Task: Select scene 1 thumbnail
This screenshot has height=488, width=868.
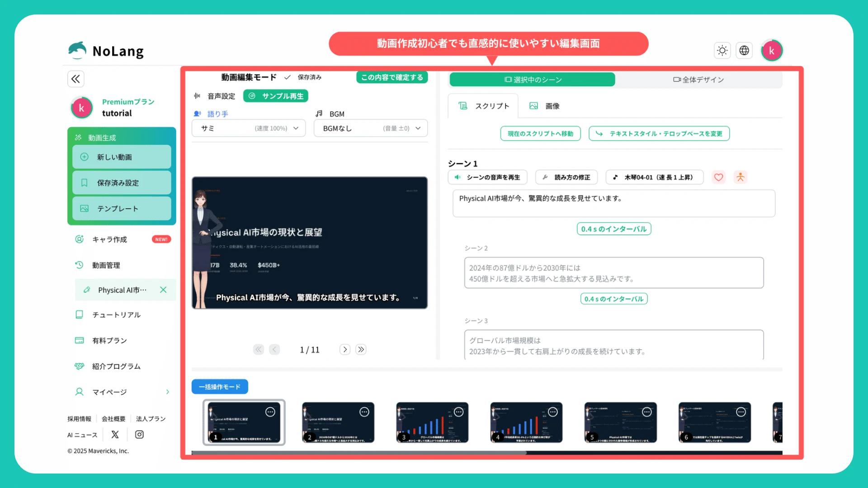Action: click(244, 422)
